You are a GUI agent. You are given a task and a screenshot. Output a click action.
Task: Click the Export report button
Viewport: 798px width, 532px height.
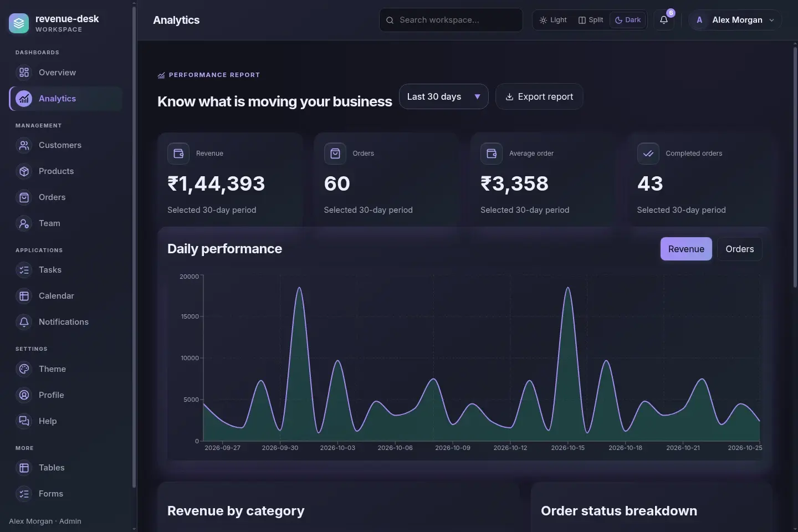pos(539,96)
